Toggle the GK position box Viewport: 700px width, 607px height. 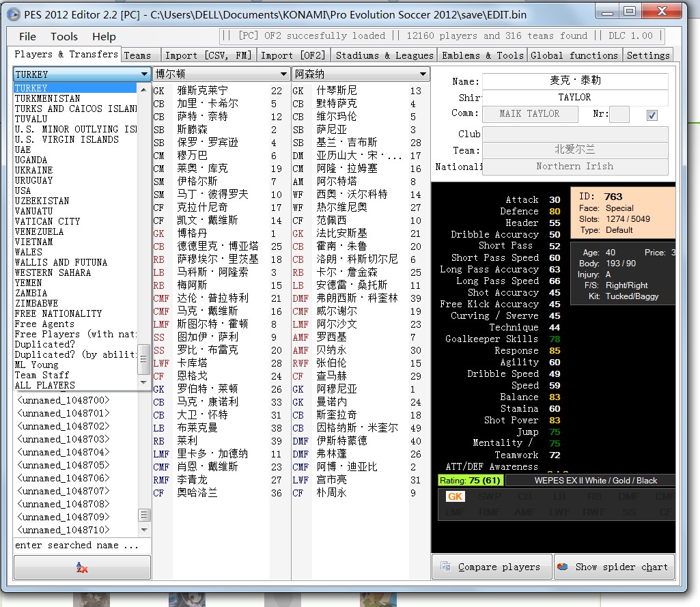[455, 496]
